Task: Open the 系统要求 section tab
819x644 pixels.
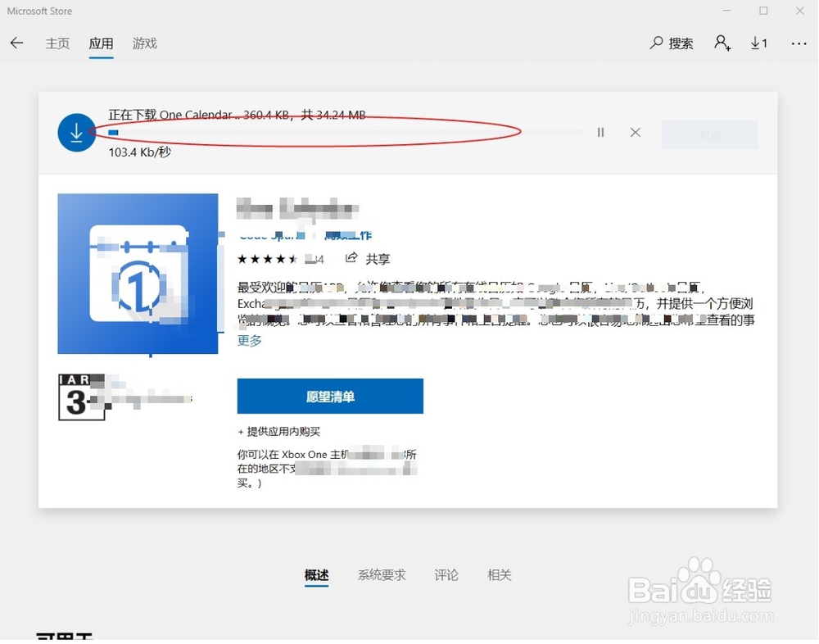Action: coord(382,575)
